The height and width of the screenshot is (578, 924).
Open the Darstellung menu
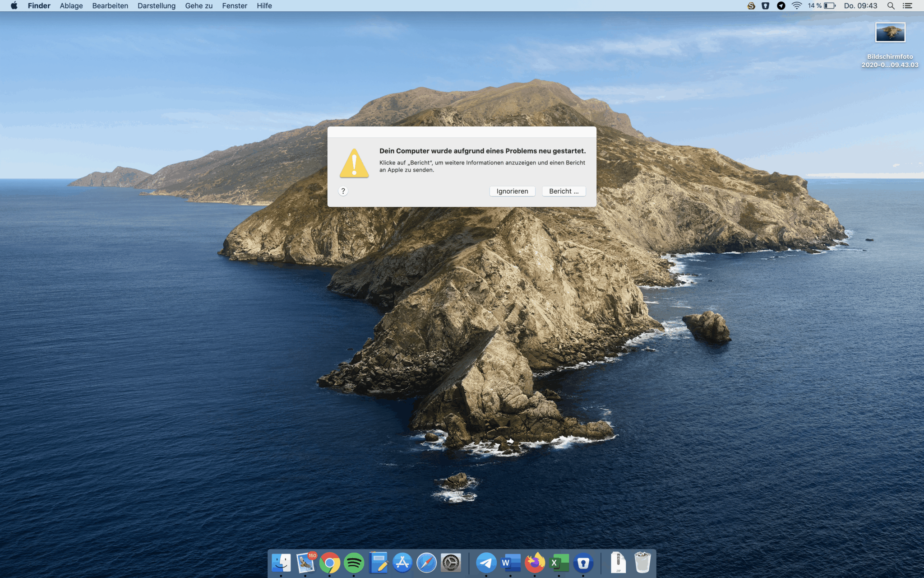[156, 6]
